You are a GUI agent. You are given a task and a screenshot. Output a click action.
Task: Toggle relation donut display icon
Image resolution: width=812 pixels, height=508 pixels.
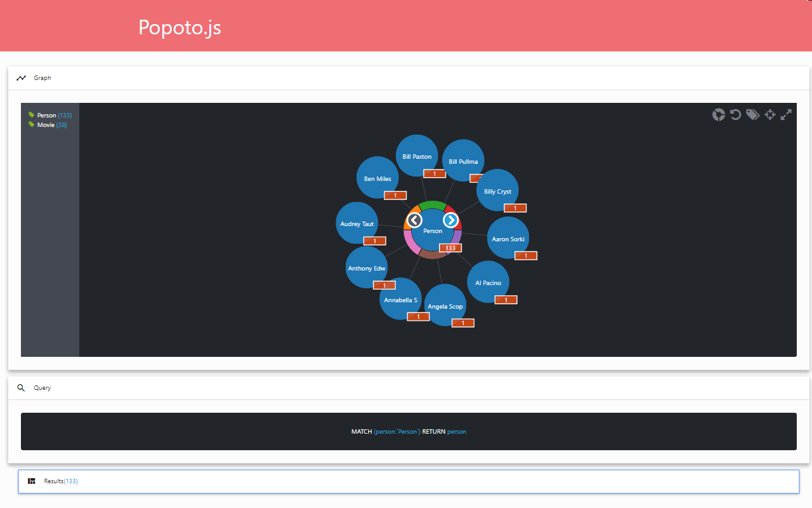click(x=718, y=114)
